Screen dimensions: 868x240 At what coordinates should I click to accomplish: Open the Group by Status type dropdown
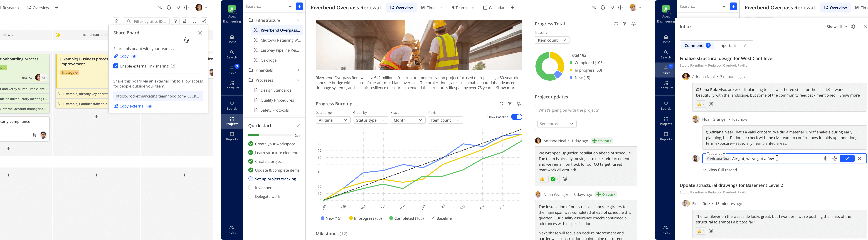(370, 120)
